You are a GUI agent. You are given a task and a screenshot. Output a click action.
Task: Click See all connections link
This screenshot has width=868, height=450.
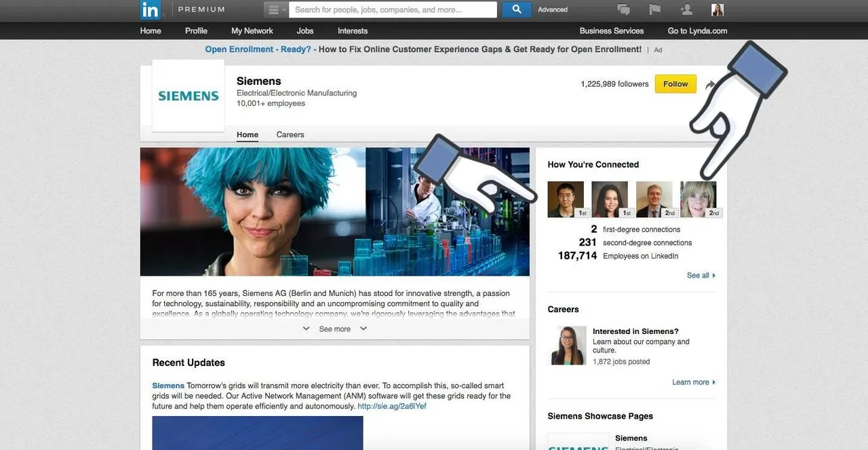tap(701, 276)
